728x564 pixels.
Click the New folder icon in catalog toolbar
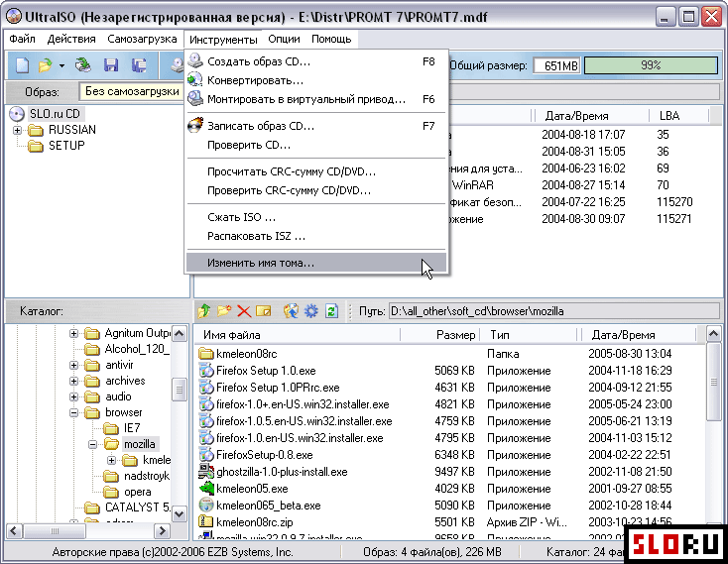point(224,311)
